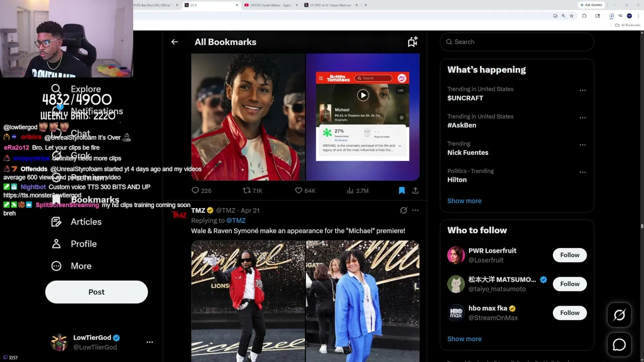This screenshot has height=362, width=644.
Task: Open the Grok floating button
Action: click(x=619, y=315)
